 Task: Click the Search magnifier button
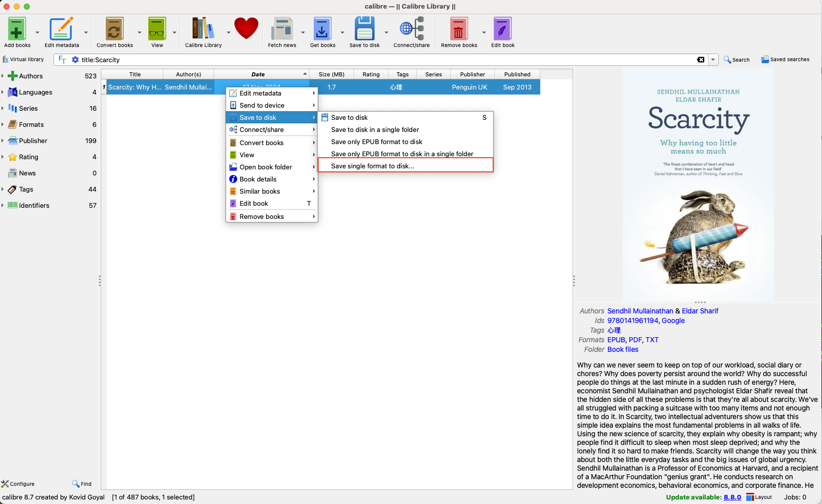click(x=737, y=60)
